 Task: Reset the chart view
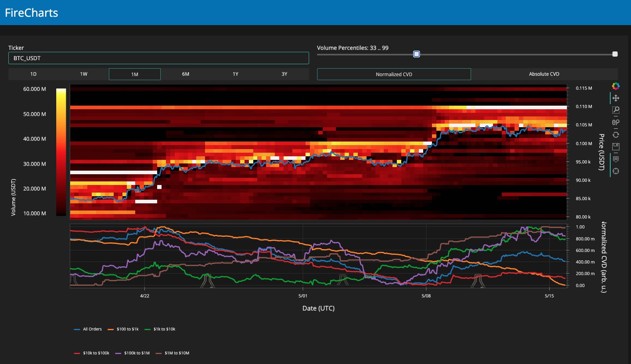point(616,135)
